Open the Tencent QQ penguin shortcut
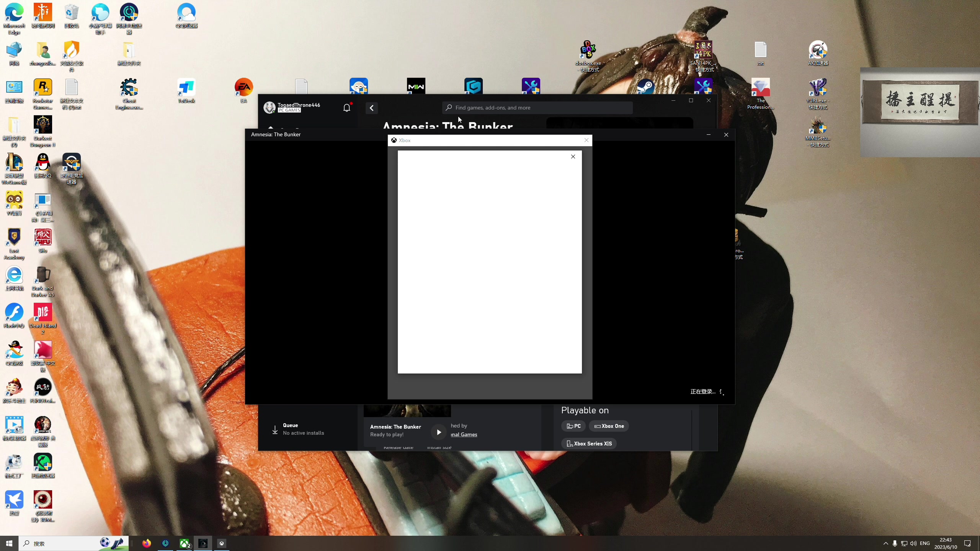The image size is (980, 551). coord(43,166)
